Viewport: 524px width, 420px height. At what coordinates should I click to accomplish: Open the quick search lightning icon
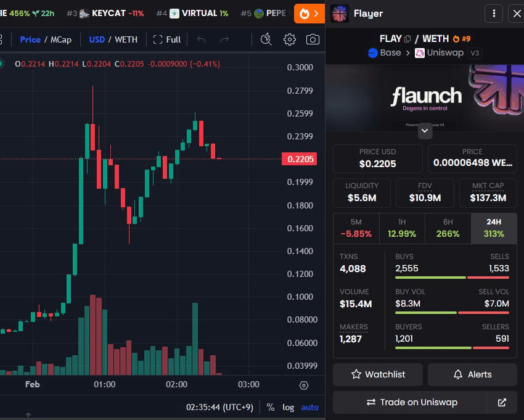pos(266,39)
